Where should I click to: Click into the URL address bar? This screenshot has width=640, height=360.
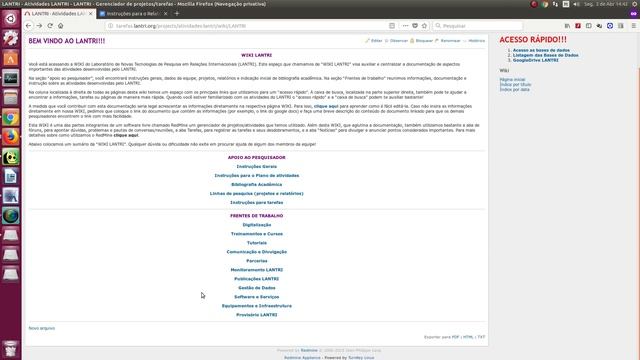click(x=249, y=26)
